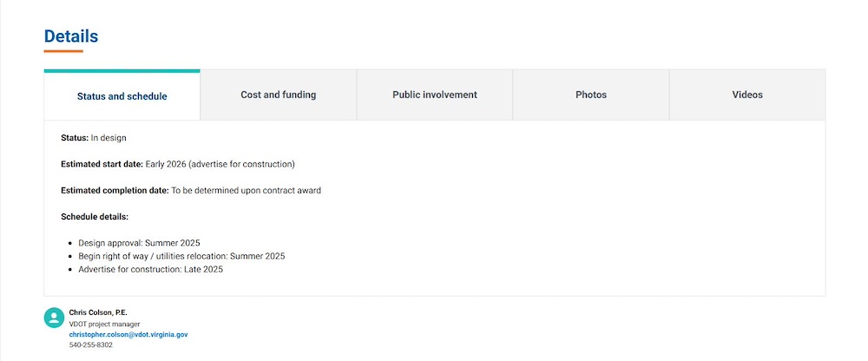Viewport: 868px width, 361px height.
Task: Click the project manager avatar icon
Action: pyautogui.click(x=54, y=318)
